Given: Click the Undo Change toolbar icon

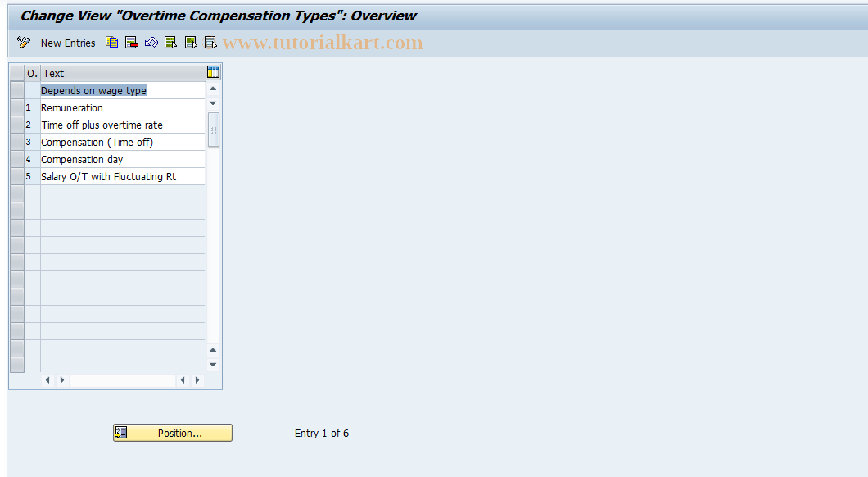Looking at the screenshot, I should 151,43.
